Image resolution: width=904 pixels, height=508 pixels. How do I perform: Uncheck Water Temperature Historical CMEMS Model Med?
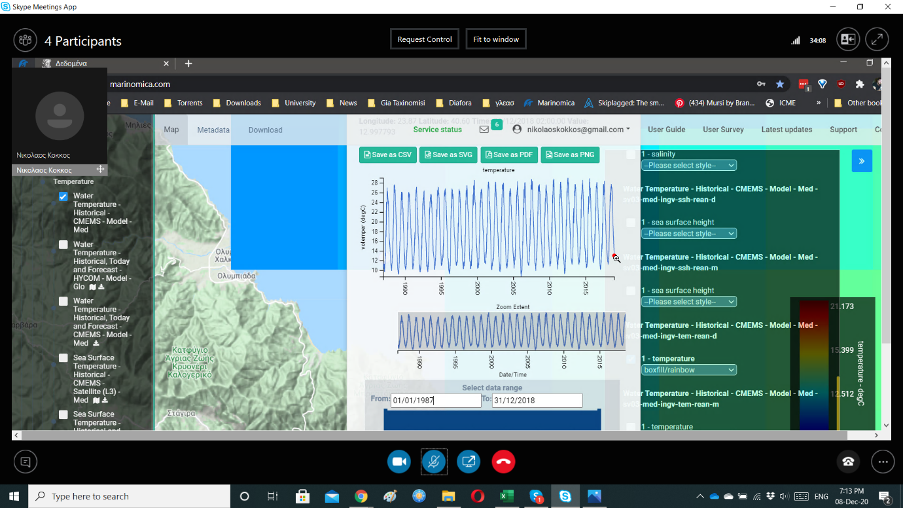tap(64, 197)
